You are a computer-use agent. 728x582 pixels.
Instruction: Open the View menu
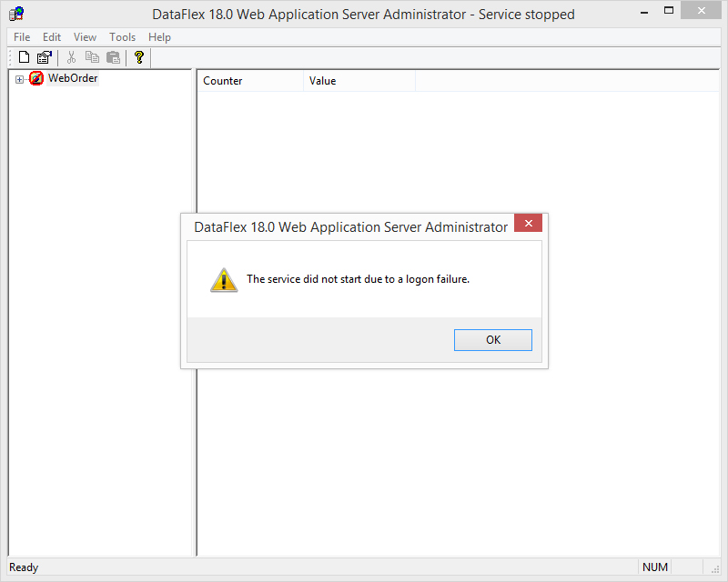click(x=85, y=37)
